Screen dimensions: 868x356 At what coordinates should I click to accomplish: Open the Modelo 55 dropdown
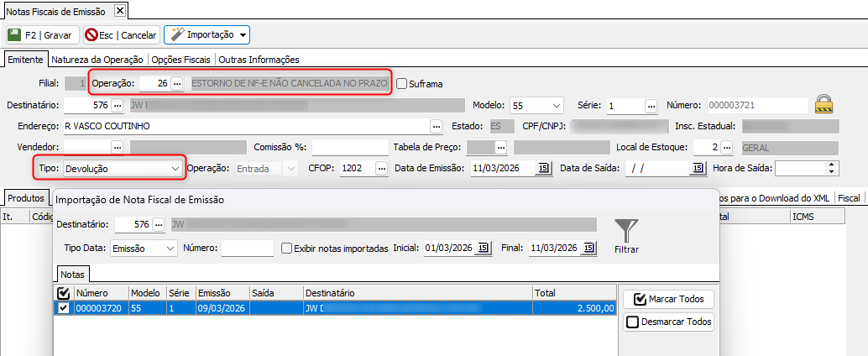click(557, 106)
